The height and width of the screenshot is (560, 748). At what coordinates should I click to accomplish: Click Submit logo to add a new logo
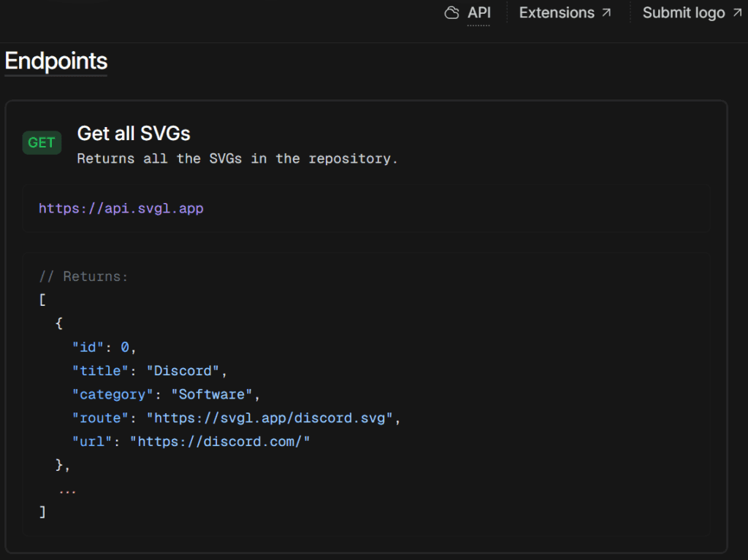tap(683, 12)
